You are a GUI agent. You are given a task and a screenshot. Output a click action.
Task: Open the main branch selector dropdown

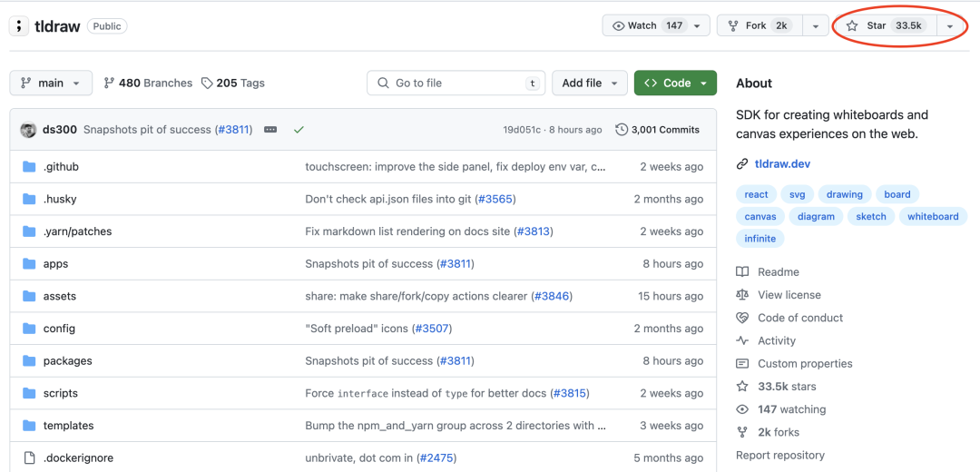tap(51, 83)
